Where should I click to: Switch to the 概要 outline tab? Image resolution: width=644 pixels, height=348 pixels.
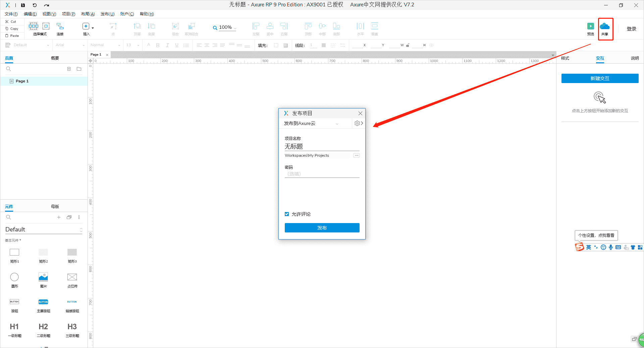(55, 58)
